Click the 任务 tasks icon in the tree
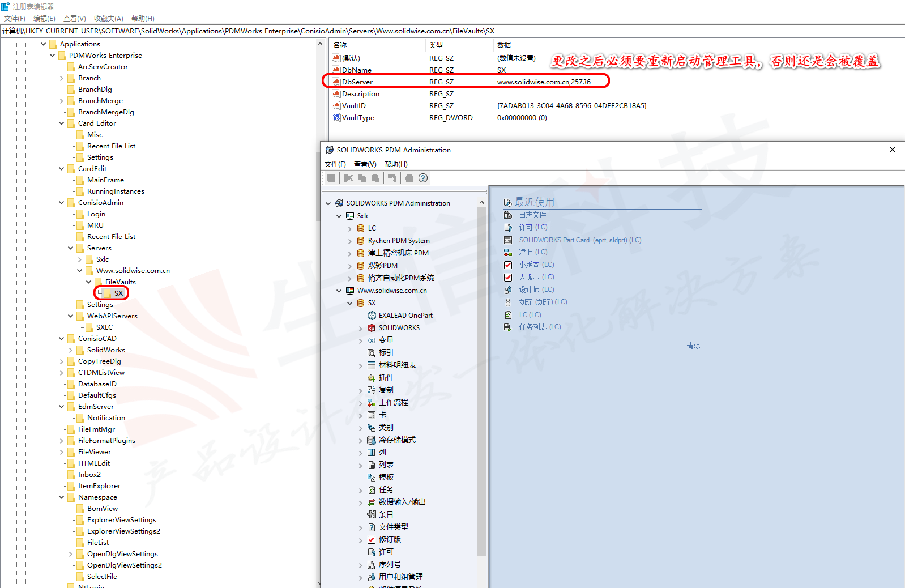The height and width of the screenshot is (588, 905). 372,490
